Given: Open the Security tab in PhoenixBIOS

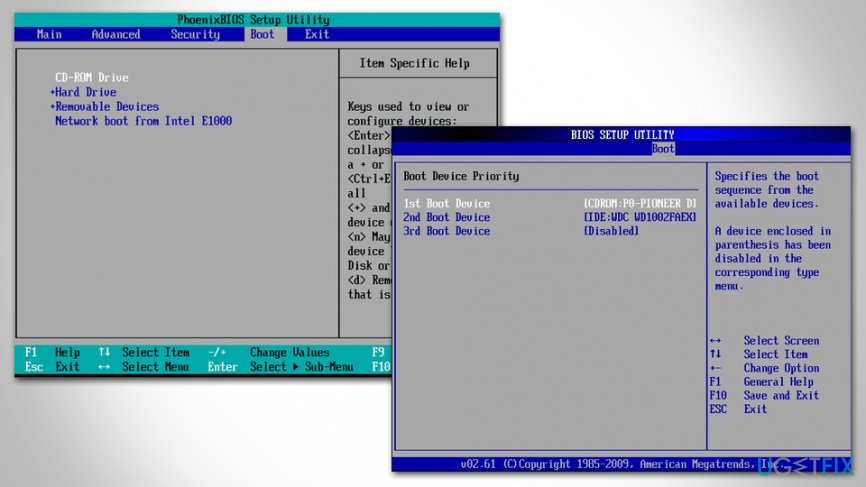Looking at the screenshot, I should (195, 34).
